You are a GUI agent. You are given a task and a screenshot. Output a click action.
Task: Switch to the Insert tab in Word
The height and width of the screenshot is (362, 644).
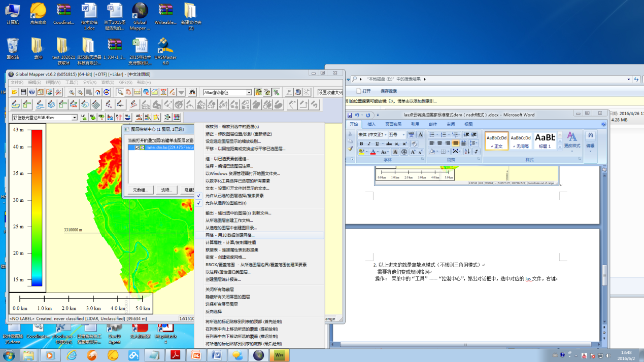coord(371,124)
